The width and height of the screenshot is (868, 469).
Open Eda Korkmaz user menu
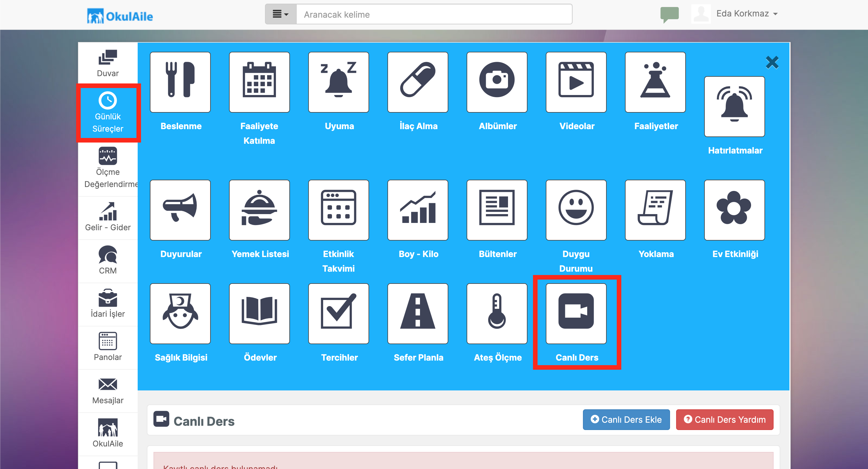click(x=747, y=14)
